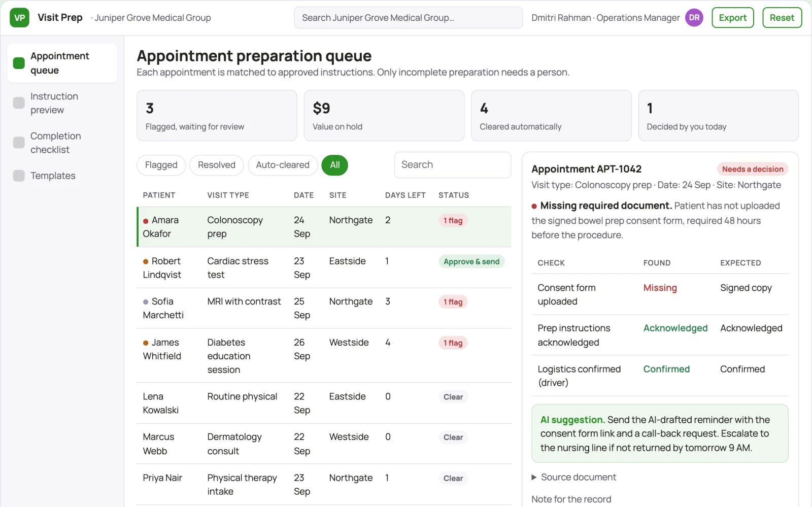The height and width of the screenshot is (507, 812).
Task: Click red dot before Missing required document
Action: (x=534, y=206)
